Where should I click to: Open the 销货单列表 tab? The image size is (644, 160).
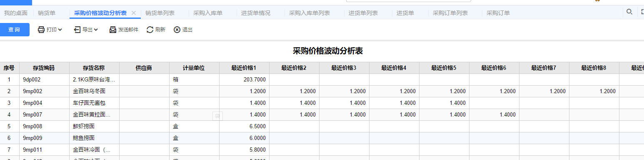point(160,13)
